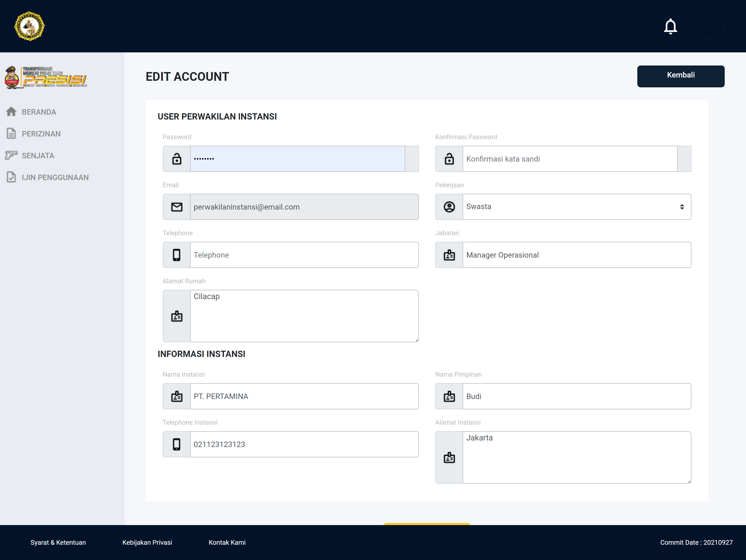Screen dimensions: 746x560
Task: Click the lock icon beside Password field
Action: pyautogui.click(x=176, y=159)
